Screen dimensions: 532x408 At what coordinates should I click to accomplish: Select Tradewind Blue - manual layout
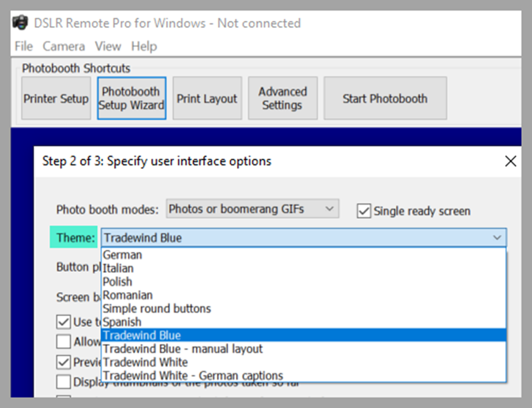(304, 349)
